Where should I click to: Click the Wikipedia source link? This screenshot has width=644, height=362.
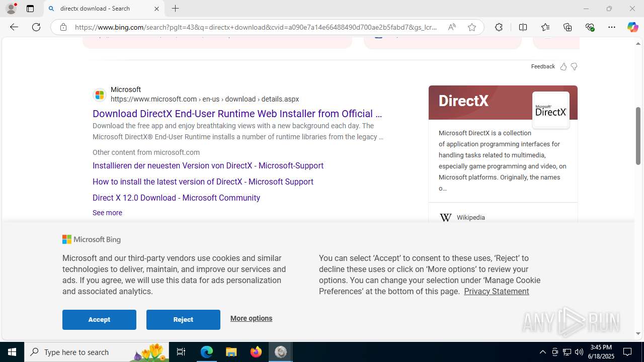pyautogui.click(x=470, y=218)
